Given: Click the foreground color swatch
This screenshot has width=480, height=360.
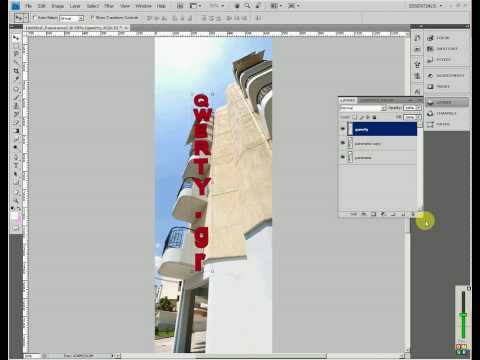Looking at the screenshot, I should tap(14, 216).
